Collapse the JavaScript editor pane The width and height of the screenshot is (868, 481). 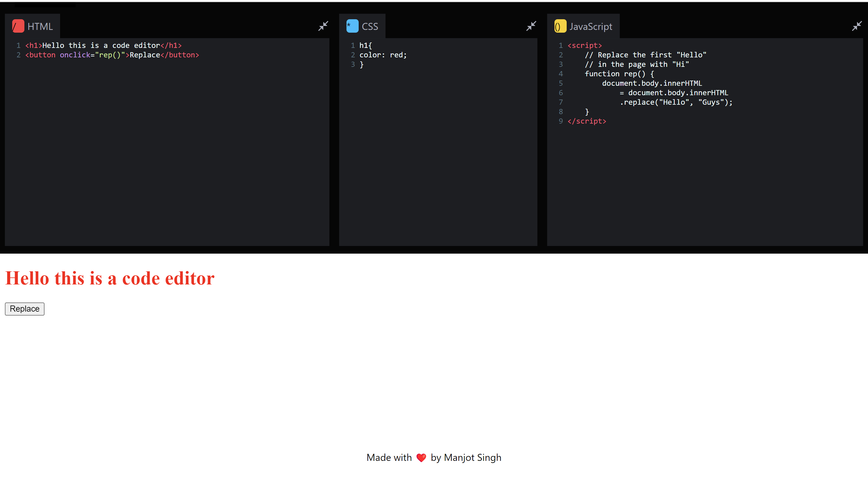tap(856, 26)
